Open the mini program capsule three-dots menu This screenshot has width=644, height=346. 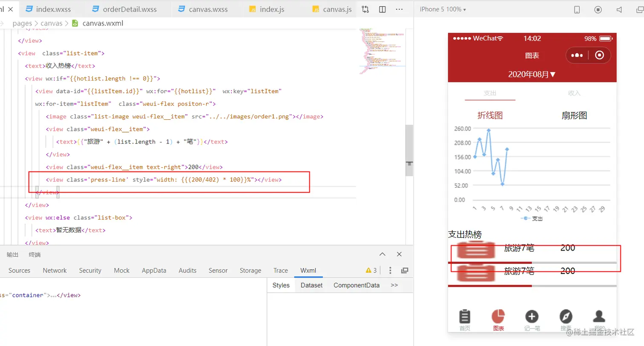[577, 55]
